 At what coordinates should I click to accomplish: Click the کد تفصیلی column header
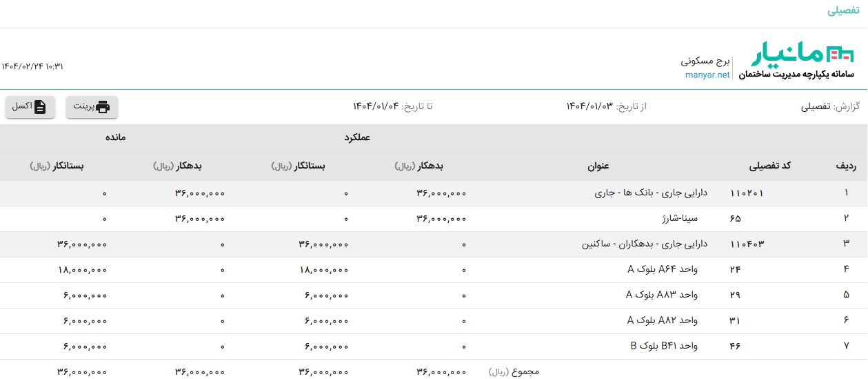coord(770,166)
